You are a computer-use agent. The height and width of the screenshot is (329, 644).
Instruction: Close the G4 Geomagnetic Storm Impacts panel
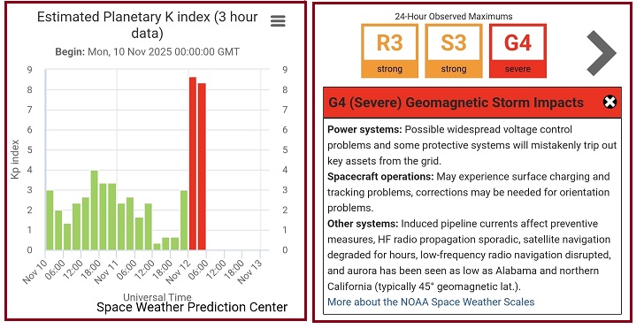(x=609, y=102)
